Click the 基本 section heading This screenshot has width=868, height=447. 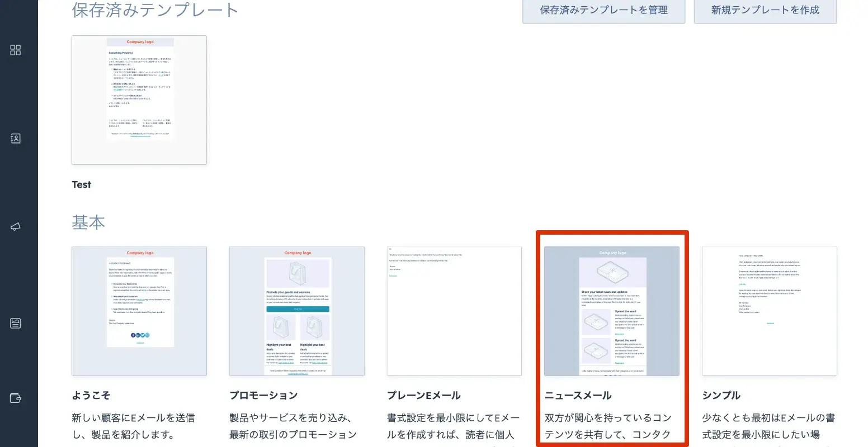[x=88, y=222]
